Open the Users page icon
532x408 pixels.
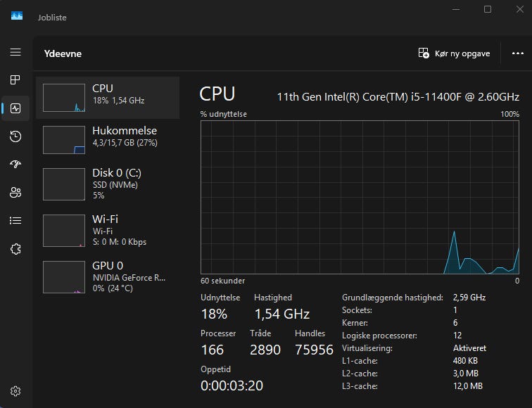pos(15,193)
